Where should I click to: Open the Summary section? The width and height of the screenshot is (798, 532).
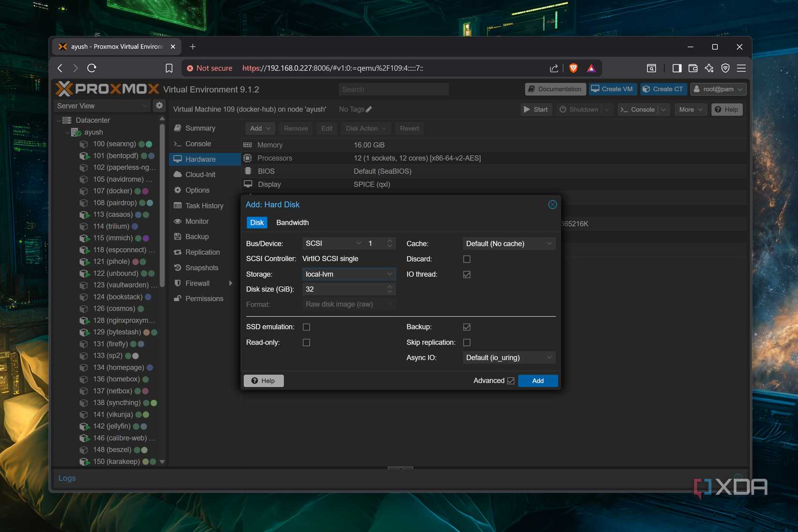click(x=205, y=128)
